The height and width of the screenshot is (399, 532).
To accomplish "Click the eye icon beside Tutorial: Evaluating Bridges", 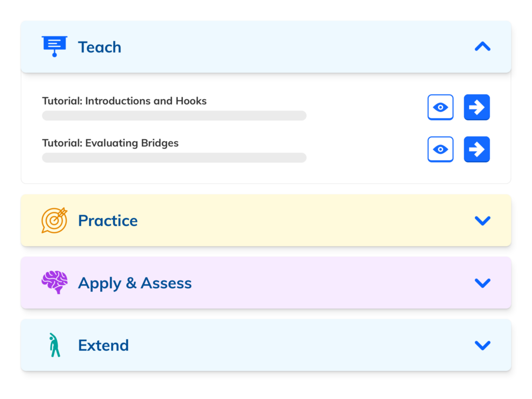I will (x=440, y=149).
